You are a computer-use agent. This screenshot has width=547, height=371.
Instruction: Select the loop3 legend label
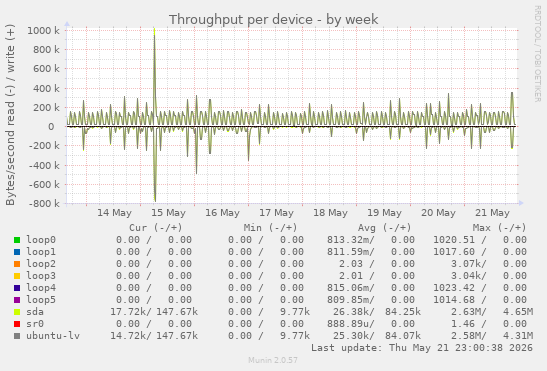coord(41,276)
